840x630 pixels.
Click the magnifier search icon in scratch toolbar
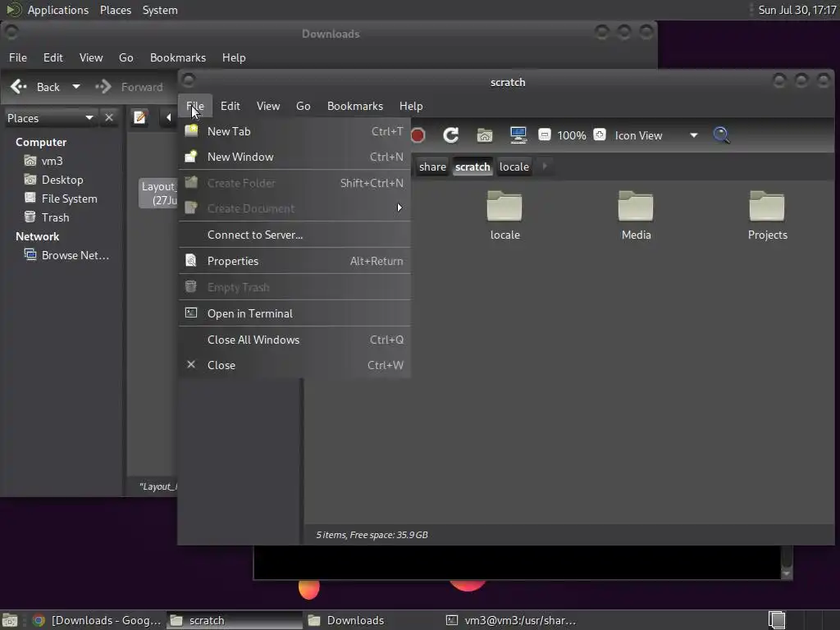(721, 135)
